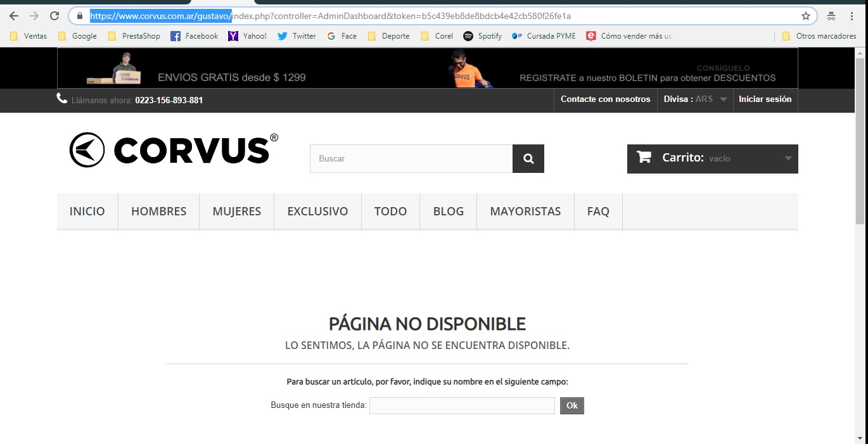
Task: Open the MUJERES menu
Action: [237, 212]
